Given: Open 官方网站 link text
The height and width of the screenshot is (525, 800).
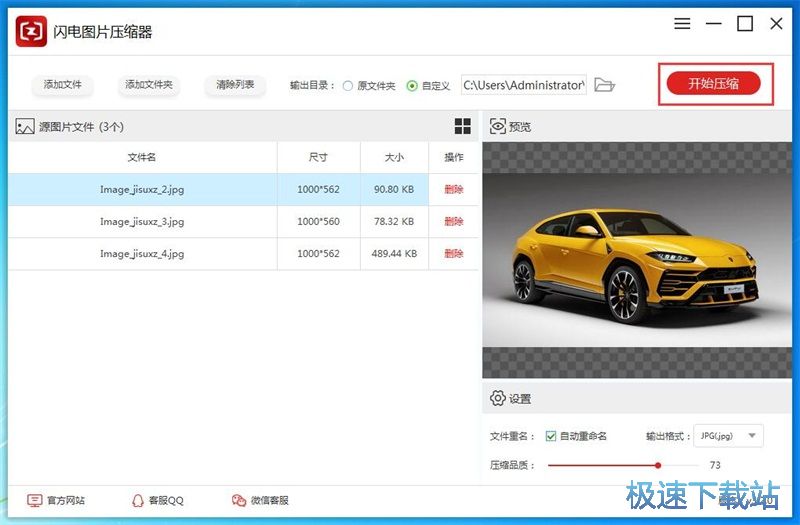Looking at the screenshot, I should [66, 501].
